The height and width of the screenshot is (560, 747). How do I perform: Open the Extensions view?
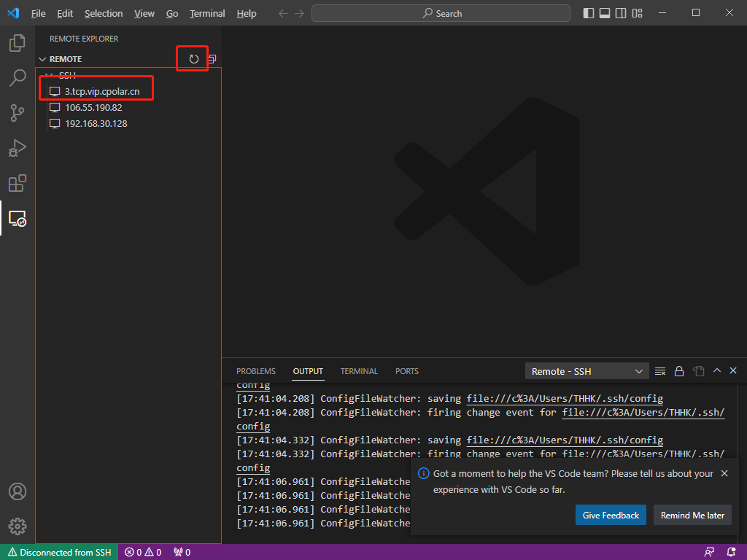18,183
